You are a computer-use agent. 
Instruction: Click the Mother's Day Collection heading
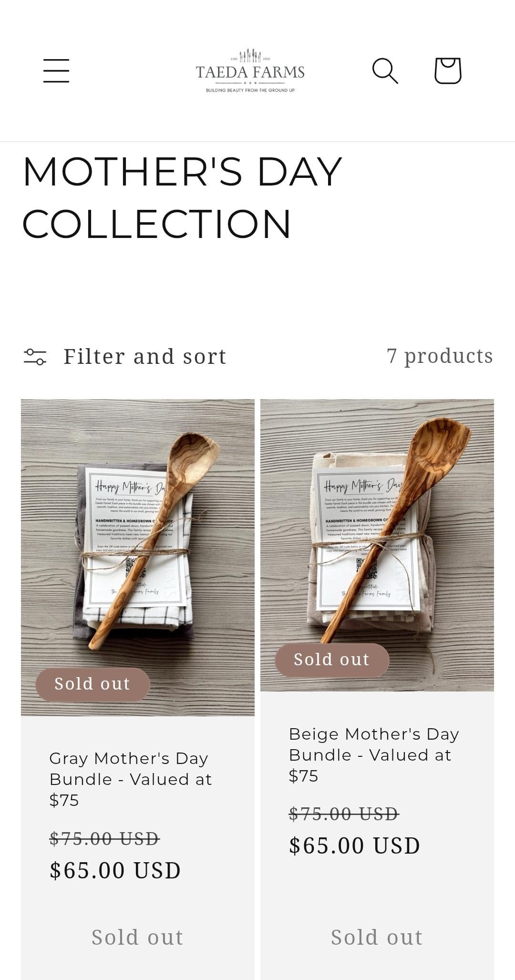click(x=182, y=197)
